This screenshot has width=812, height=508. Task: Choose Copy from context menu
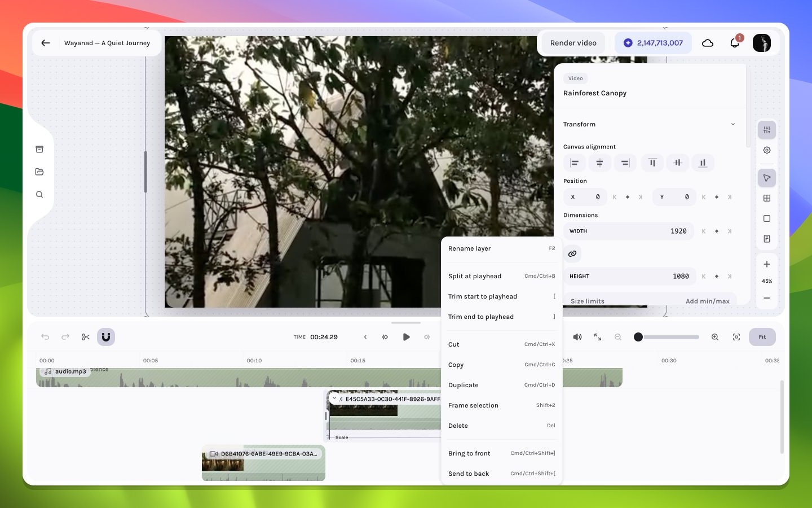[502, 365]
